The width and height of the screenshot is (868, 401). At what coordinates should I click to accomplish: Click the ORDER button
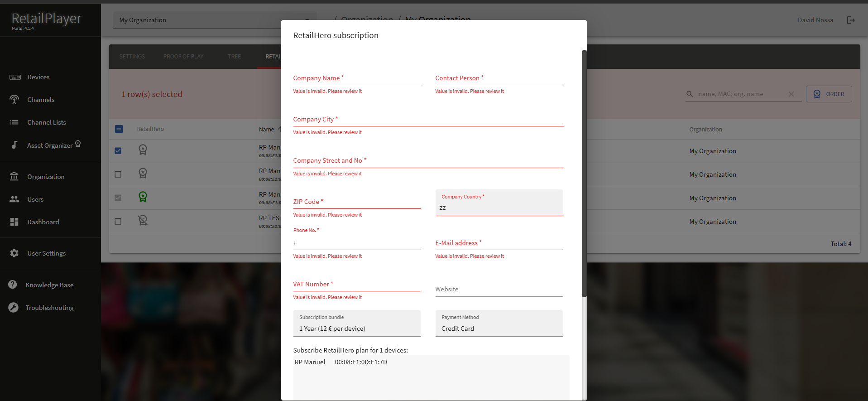pos(829,94)
